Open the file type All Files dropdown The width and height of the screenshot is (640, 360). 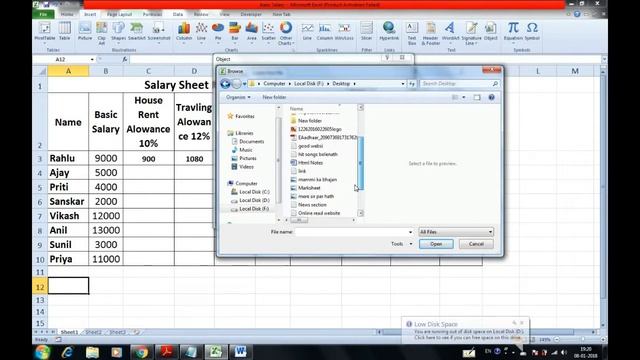coord(456,232)
